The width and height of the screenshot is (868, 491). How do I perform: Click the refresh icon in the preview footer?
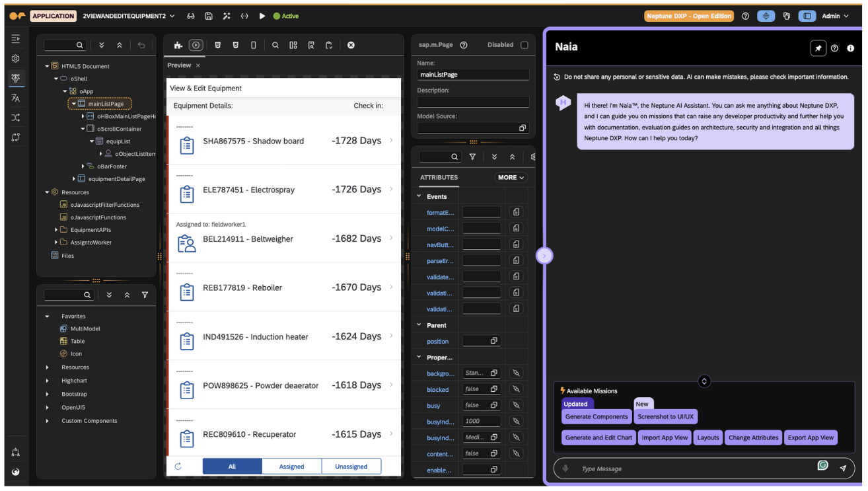[178, 467]
